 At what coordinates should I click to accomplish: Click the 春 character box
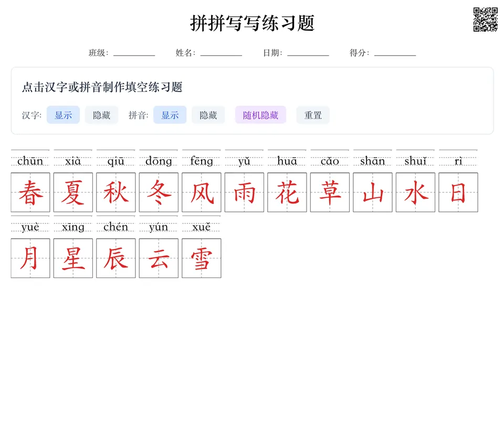tap(30, 192)
